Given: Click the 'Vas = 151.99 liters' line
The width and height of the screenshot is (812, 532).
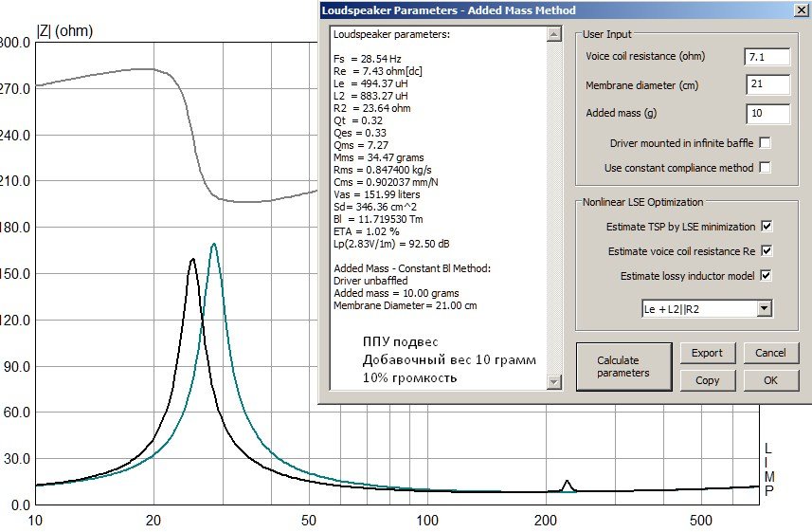Looking at the screenshot, I should 376,194.
